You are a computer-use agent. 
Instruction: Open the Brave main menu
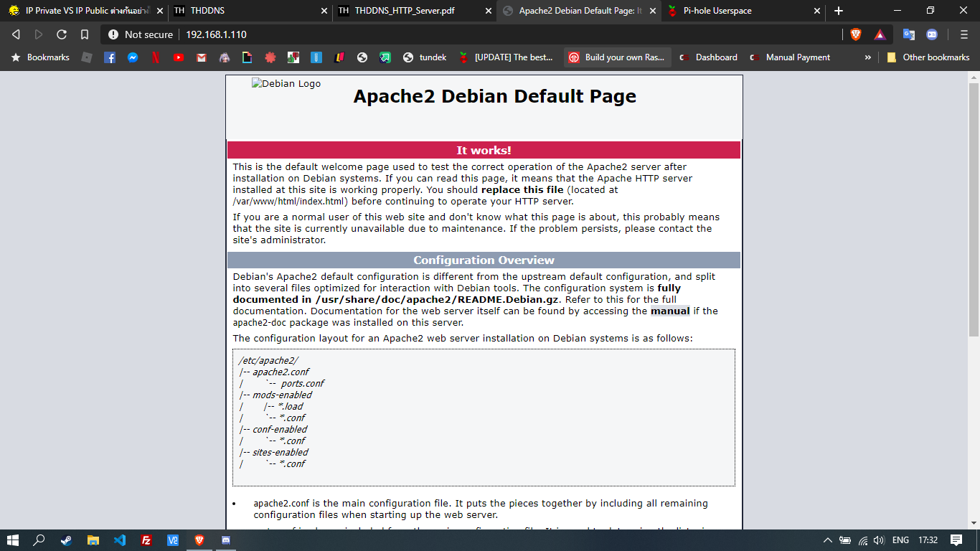tap(963, 34)
